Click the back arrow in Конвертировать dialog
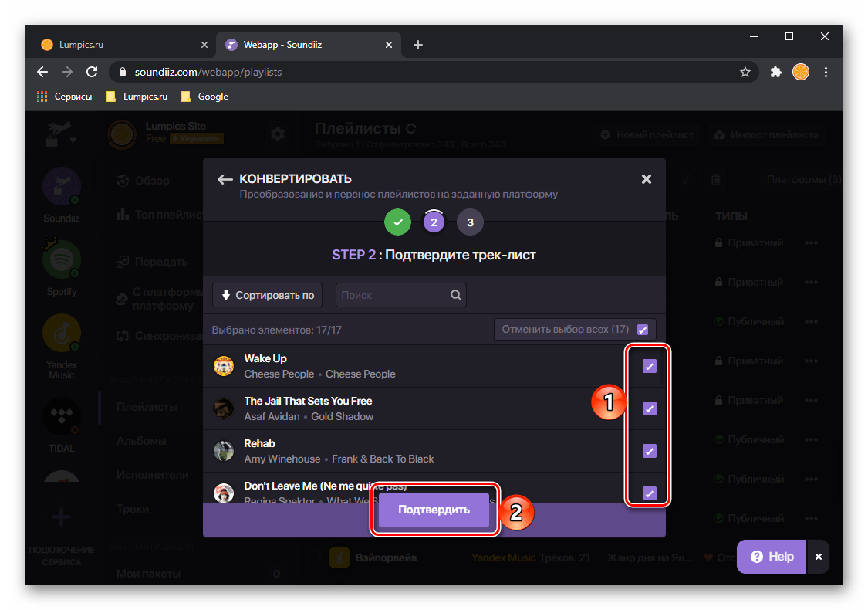Viewport: 868px width, 610px height. pyautogui.click(x=225, y=179)
